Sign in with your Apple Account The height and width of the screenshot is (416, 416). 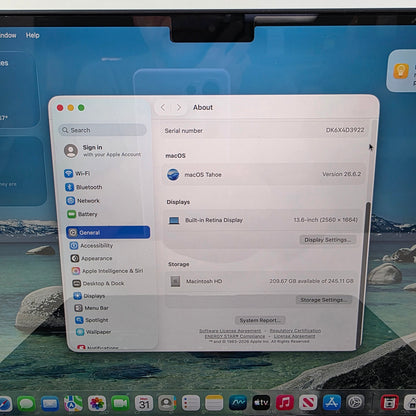tap(103, 151)
